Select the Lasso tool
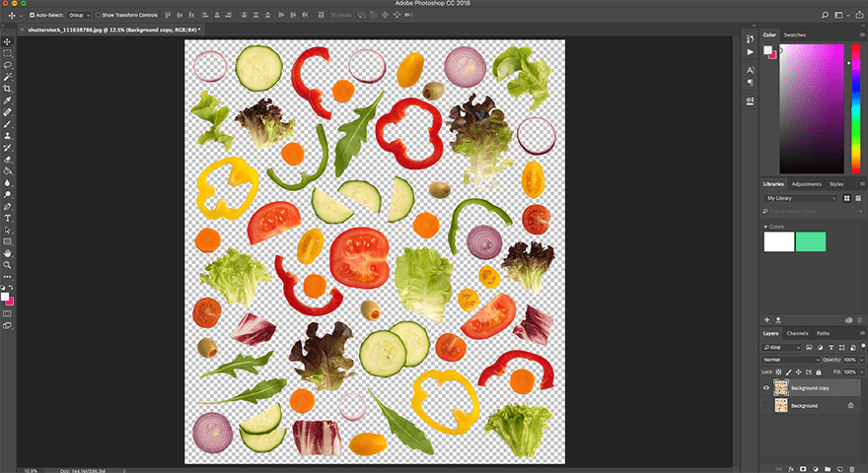This screenshot has height=473, width=868. pyautogui.click(x=8, y=64)
